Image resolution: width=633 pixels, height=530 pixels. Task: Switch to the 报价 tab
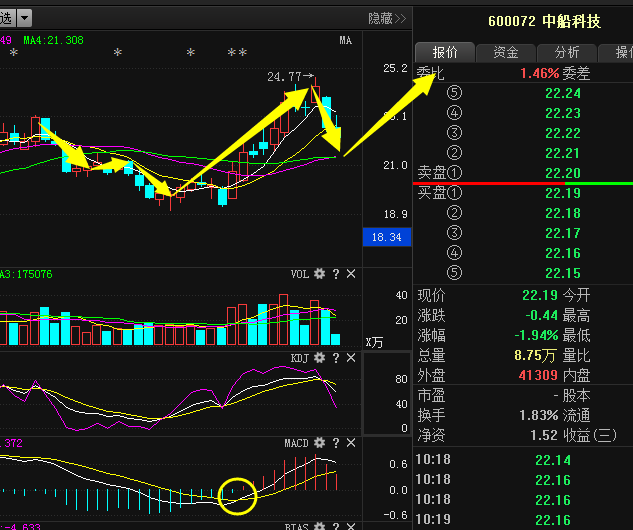coord(445,52)
